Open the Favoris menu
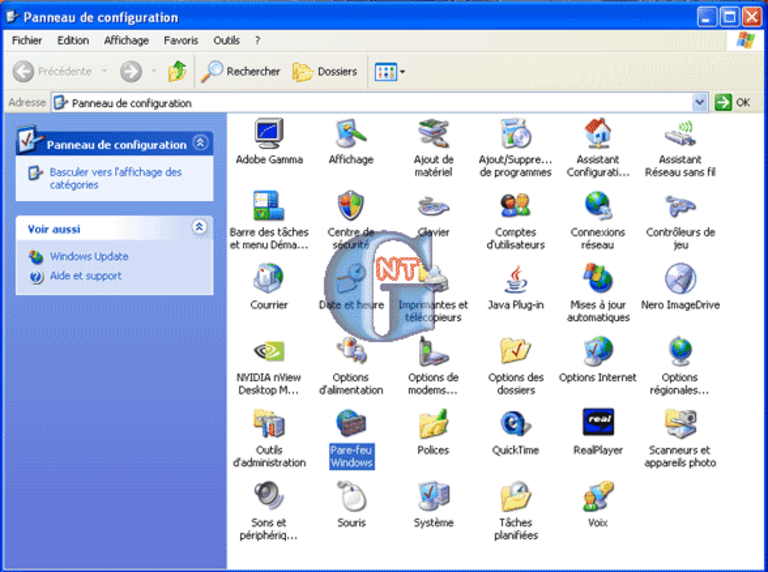This screenshot has height=572, width=768. [x=181, y=40]
